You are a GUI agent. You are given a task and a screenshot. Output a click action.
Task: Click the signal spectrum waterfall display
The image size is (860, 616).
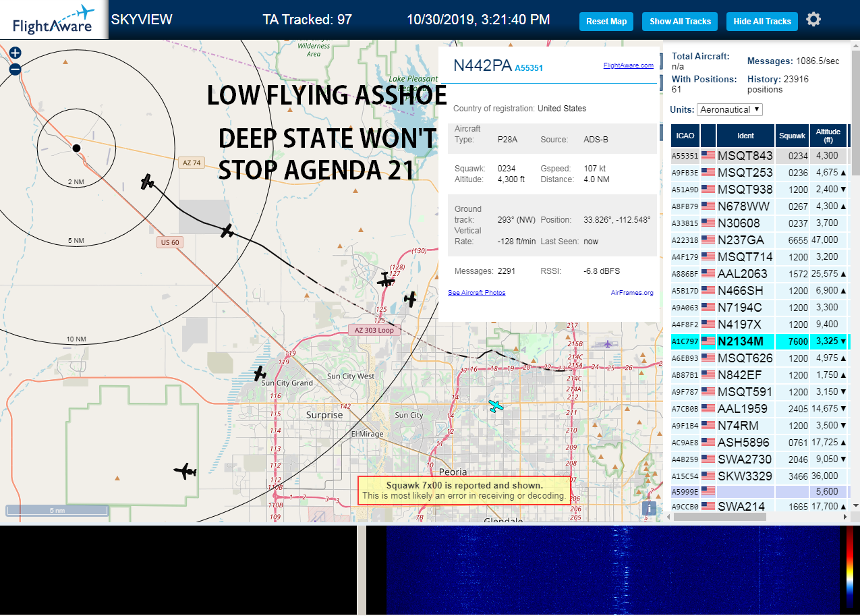click(612, 570)
